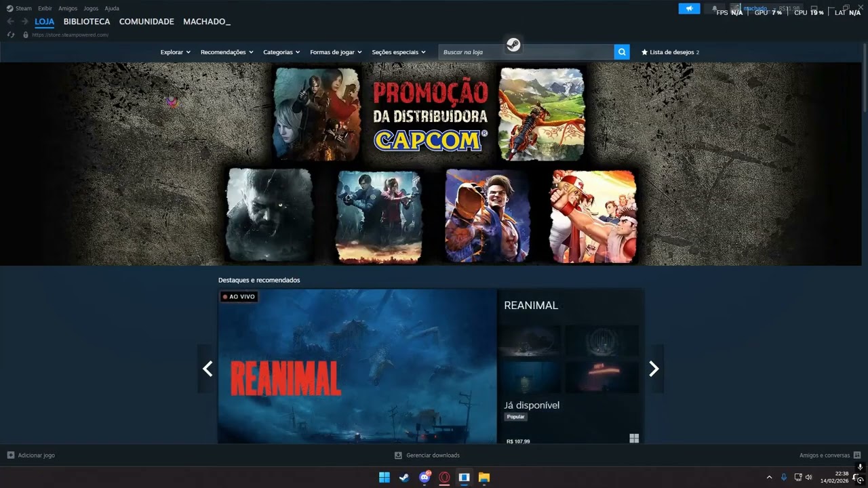Reload the store page
Image resolution: width=868 pixels, height=488 pixels.
pos(11,35)
